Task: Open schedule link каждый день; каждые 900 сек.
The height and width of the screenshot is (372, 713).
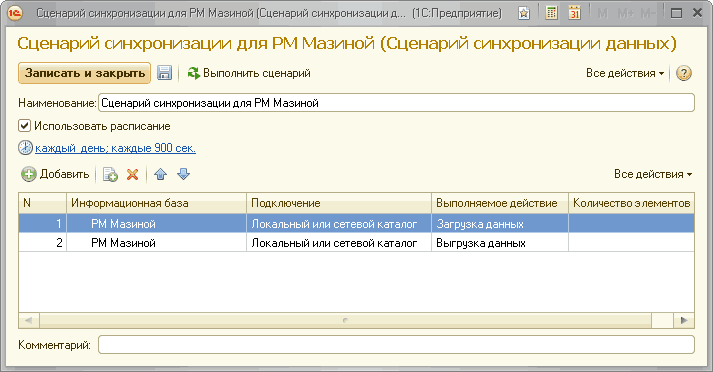Action: click(115, 148)
